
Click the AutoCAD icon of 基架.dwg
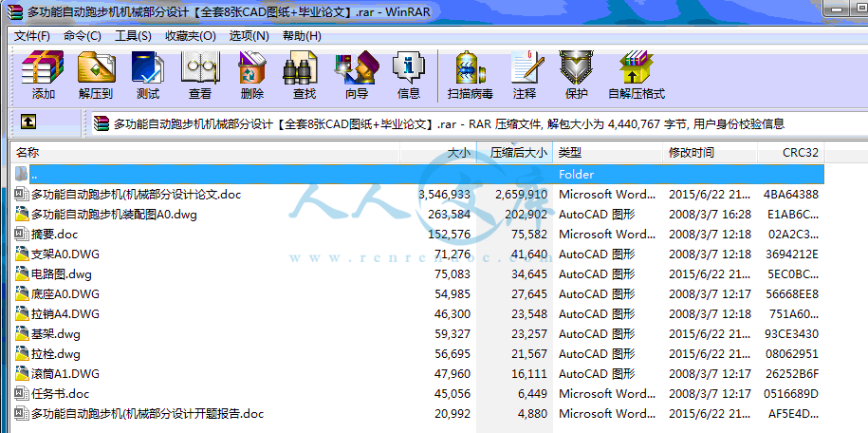22,333
